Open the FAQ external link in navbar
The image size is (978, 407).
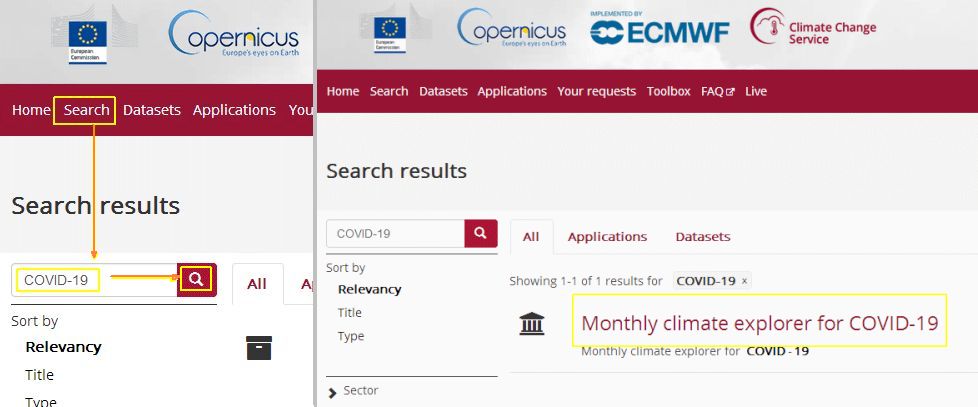(x=718, y=91)
